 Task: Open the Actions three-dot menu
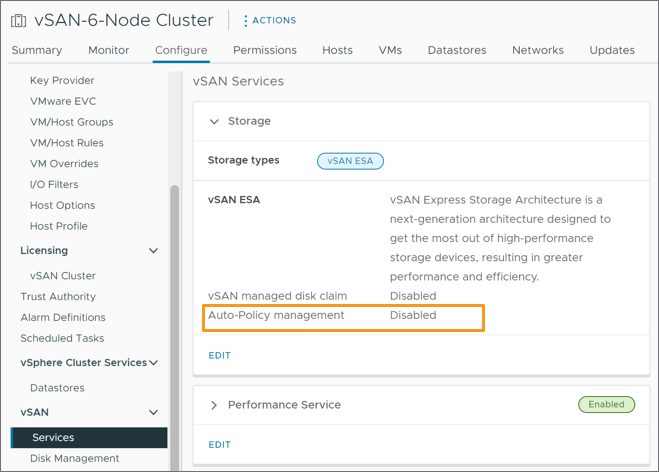point(246,20)
